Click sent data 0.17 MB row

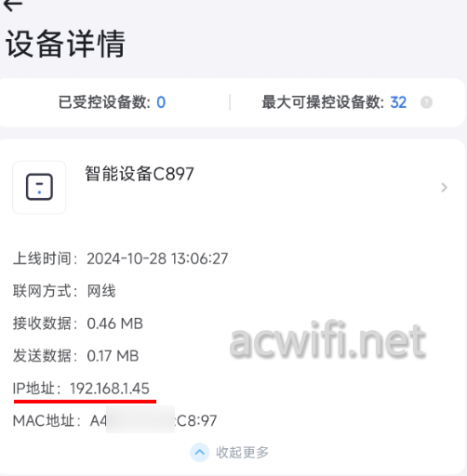75,356
